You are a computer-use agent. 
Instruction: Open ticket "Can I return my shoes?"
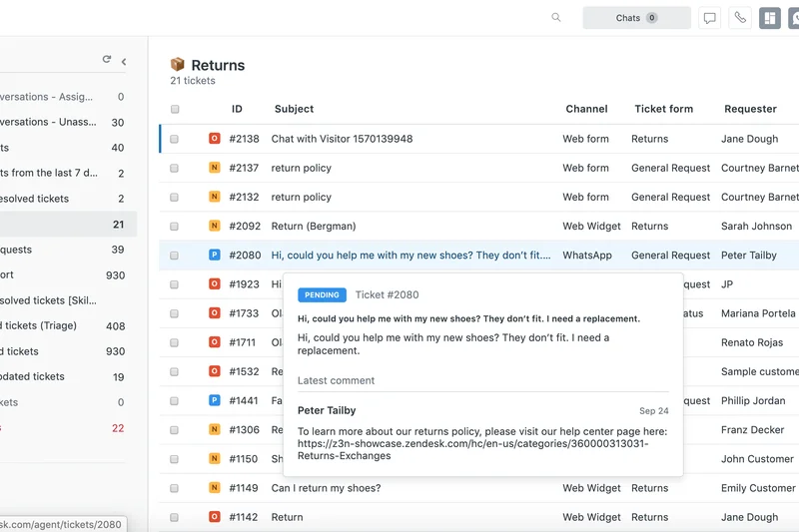(x=326, y=488)
